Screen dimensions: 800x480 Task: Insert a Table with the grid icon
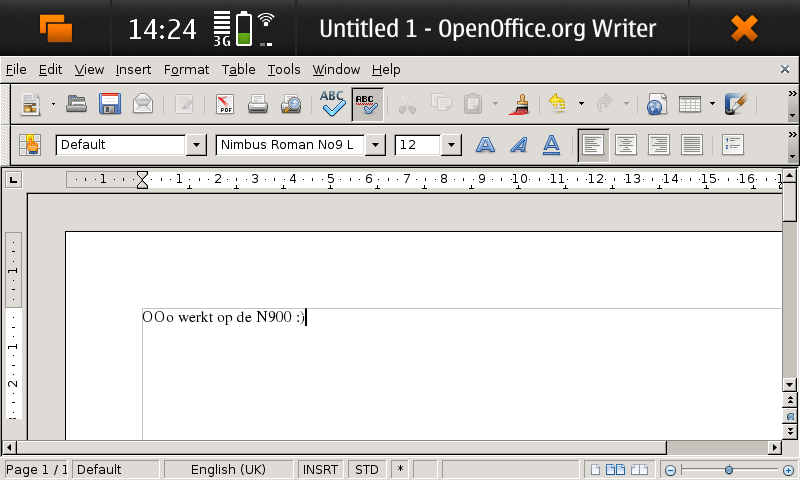pyautogui.click(x=690, y=104)
